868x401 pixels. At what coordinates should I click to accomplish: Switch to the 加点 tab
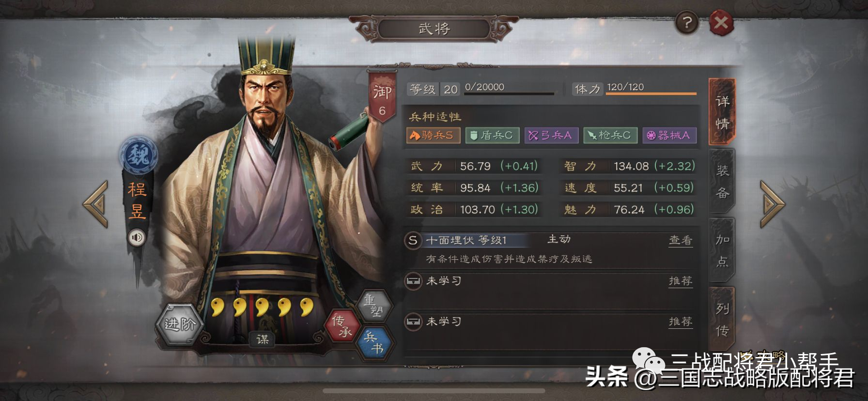click(x=722, y=250)
